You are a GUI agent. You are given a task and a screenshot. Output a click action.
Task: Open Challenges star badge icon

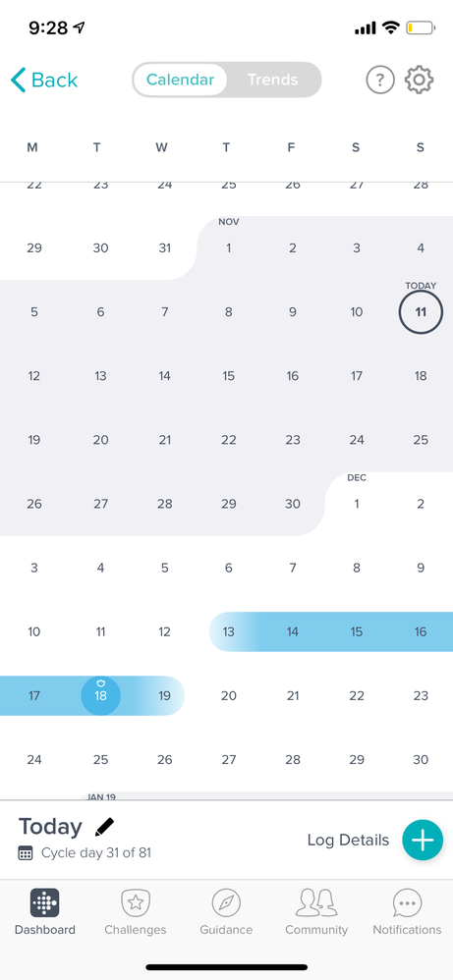(136, 903)
